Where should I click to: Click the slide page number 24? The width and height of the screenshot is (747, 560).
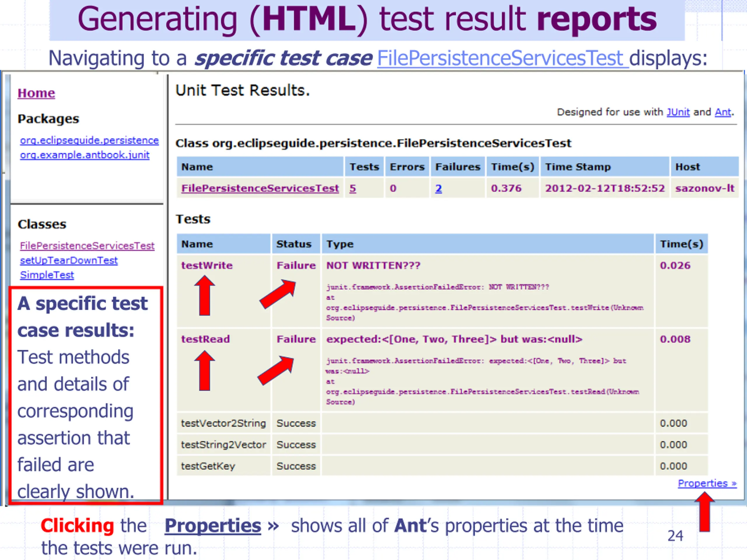[675, 536]
